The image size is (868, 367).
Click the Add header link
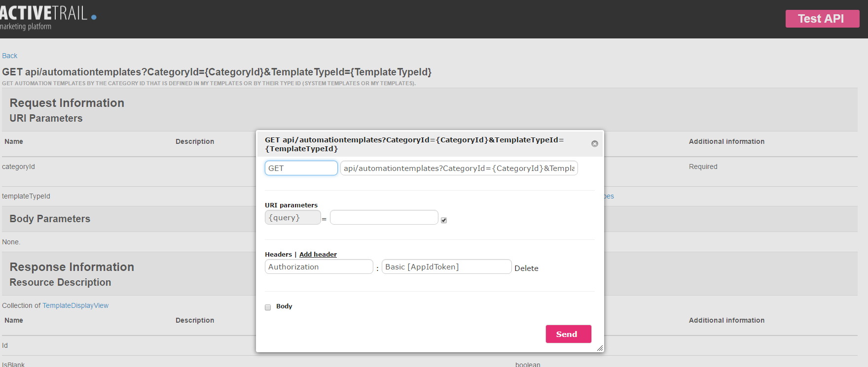click(318, 254)
